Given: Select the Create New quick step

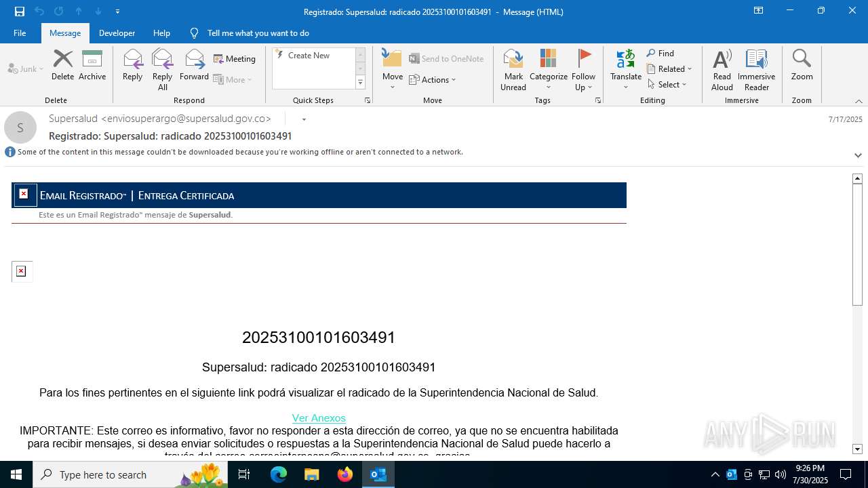Looking at the screenshot, I should [309, 56].
